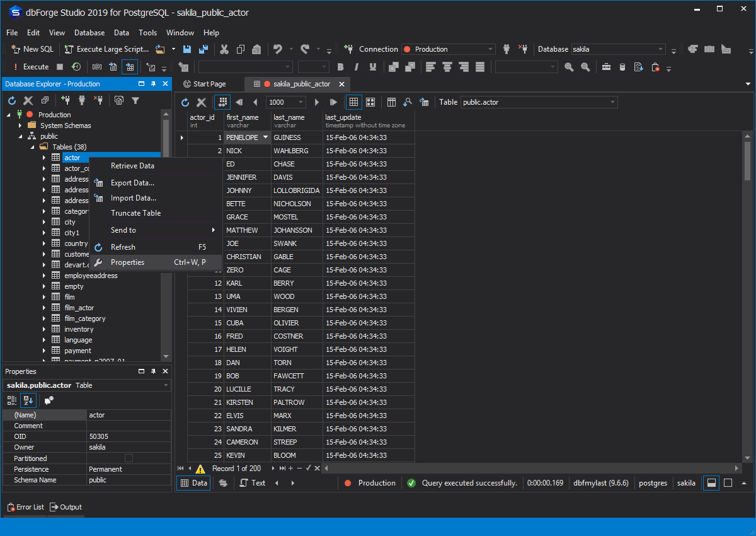Click the Export Data icon in the context menu

click(x=99, y=182)
